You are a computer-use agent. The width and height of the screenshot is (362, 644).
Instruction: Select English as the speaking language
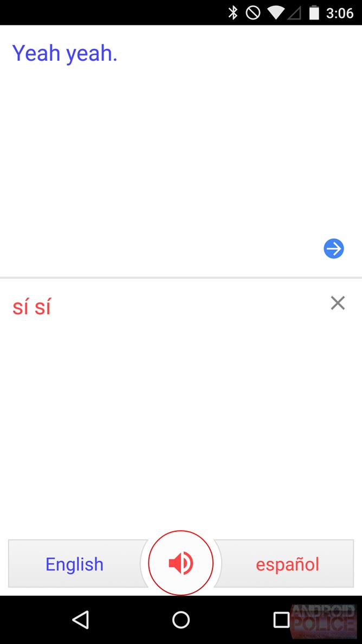(75, 564)
